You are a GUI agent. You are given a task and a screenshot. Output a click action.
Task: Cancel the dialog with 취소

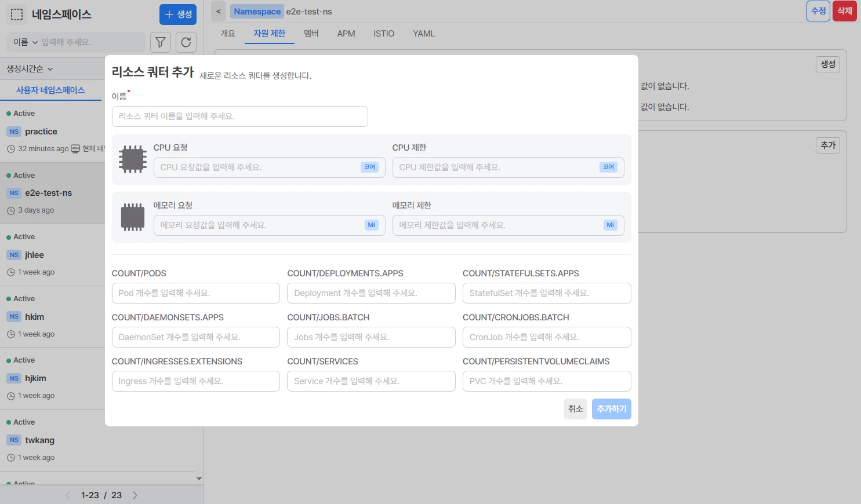click(x=576, y=409)
